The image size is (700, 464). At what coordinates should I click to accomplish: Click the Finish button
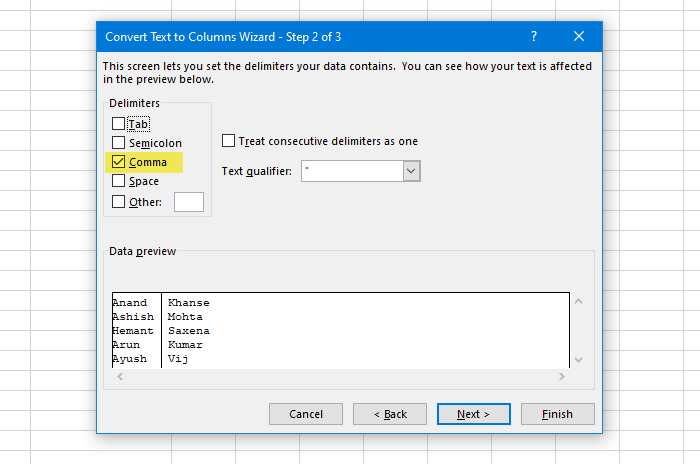(x=558, y=414)
